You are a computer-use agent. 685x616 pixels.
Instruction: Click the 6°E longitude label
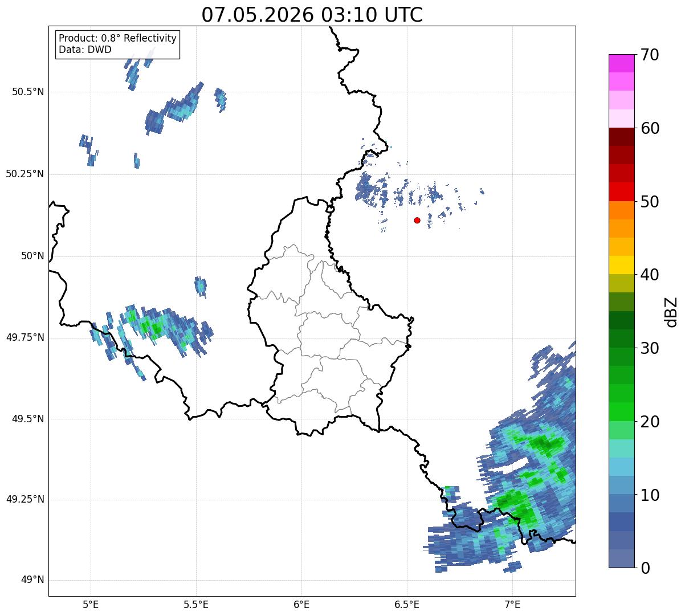pos(301,604)
